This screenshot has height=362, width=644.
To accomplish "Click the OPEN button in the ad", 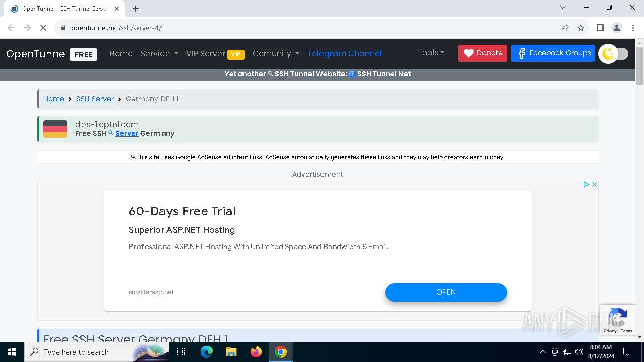I will 446,292.
